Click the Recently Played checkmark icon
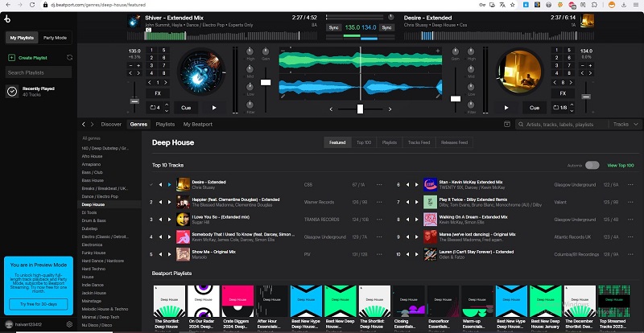Viewport: 644px width, 333px height. click(x=12, y=92)
